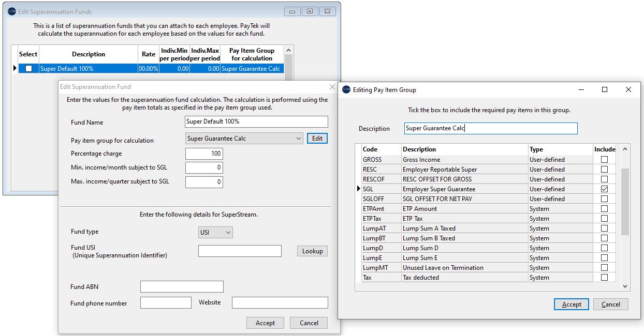Click the scroll-up arrow in pay item list

[625, 149]
